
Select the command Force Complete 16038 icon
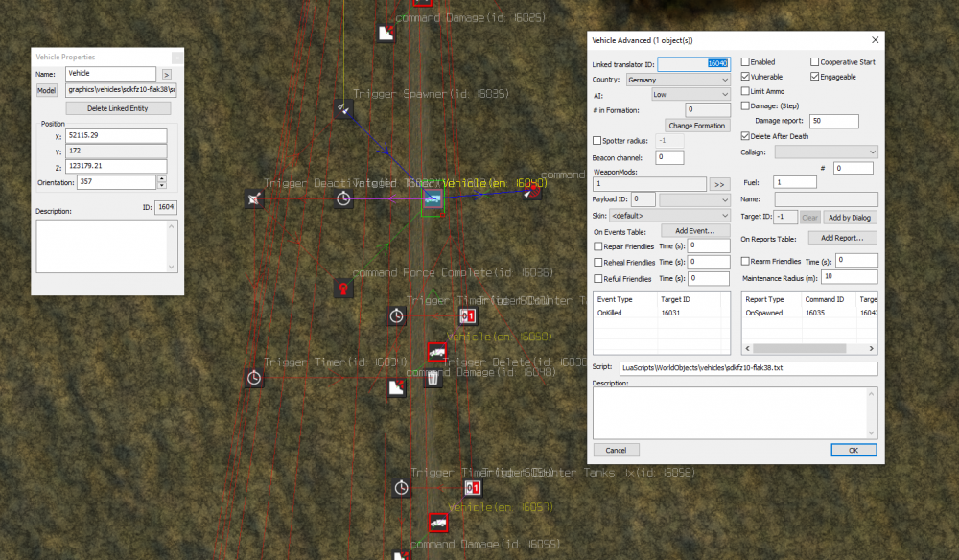pyautogui.click(x=343, y=289)
